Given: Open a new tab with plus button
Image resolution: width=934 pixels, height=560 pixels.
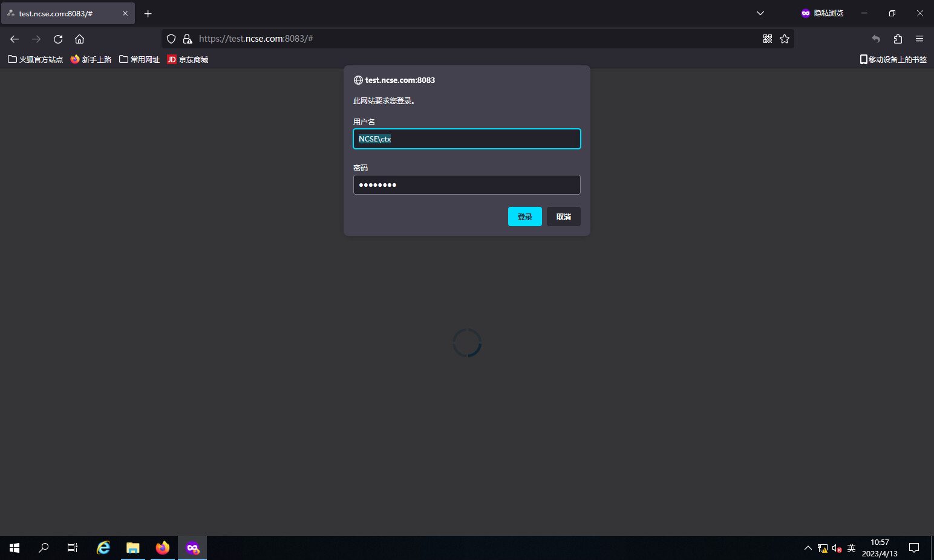Looking at the screenshot, I should [x=148, y=13].
